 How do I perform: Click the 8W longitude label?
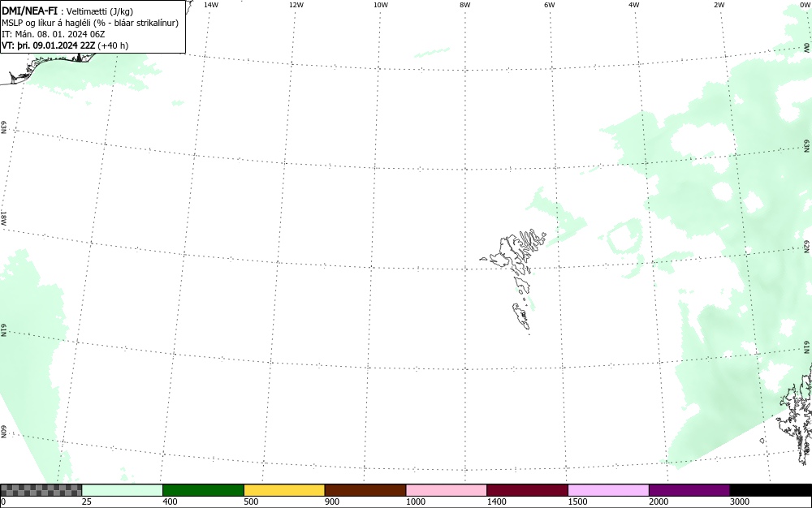pyautogui.click(x=465, y=5)
